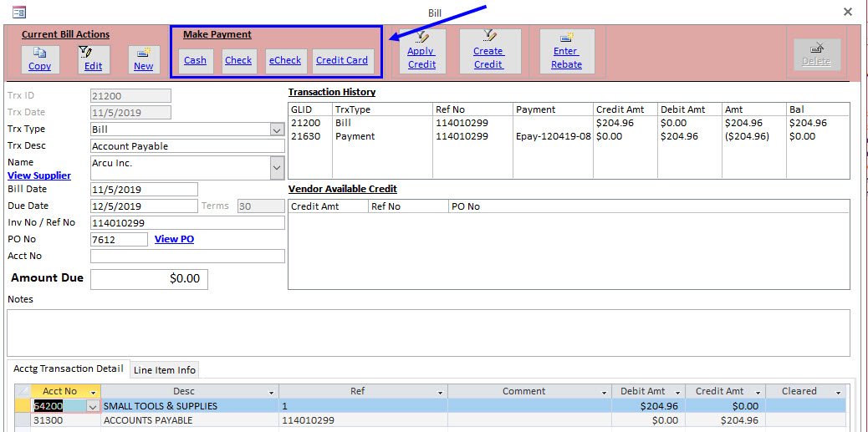Click the Amount Due field
This screenshot has width=868, height=432.
tap(149, 279)
